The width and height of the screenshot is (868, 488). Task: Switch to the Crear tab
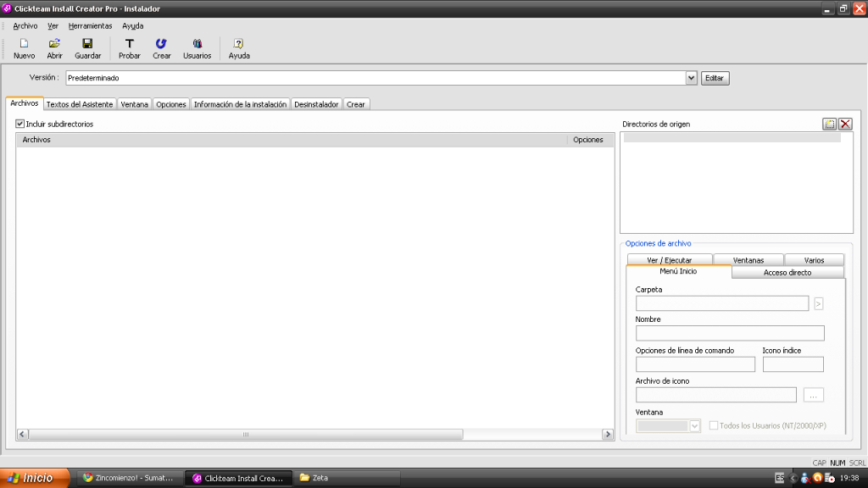point(356,104)
